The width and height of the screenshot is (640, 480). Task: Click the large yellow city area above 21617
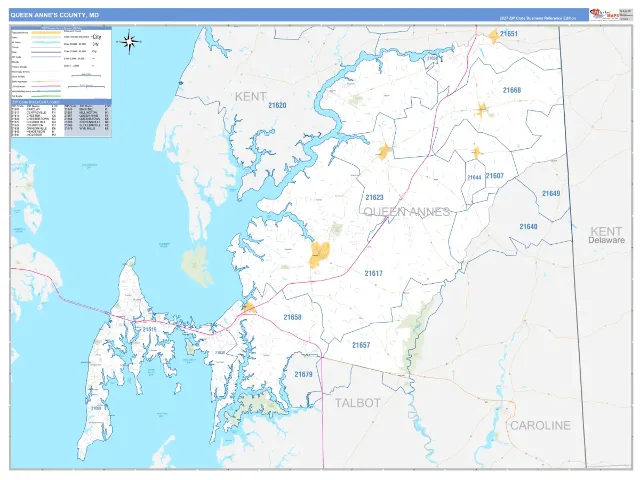(x=319, y=254)
